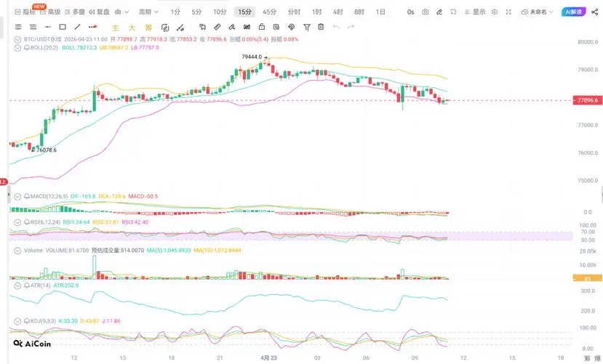This screenshot has height=364, width=603.
Task: Toggle the 筹 chip distribution indicator
Action: coord(148,28)
